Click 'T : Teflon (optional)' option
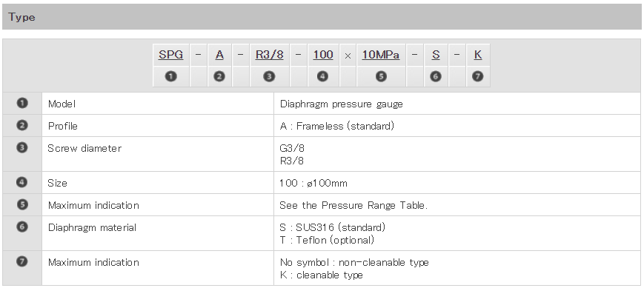Image resolution: width=644 pixels, height=288 pixels. [x=328, y=240]
